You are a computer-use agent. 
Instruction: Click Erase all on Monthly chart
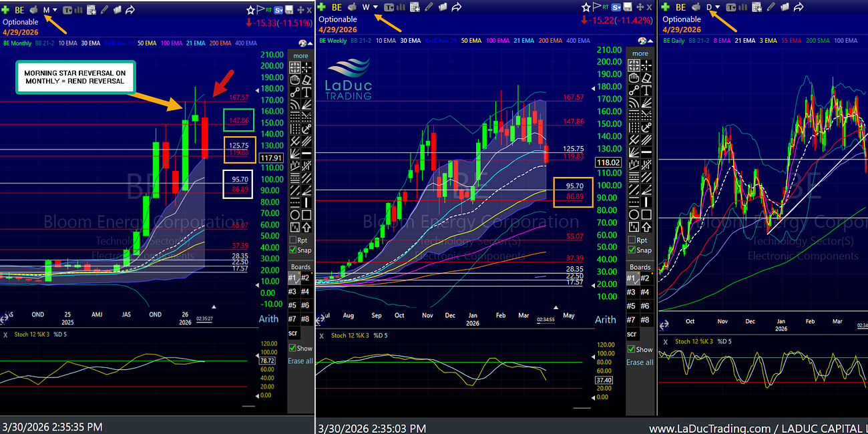point(300,361)
